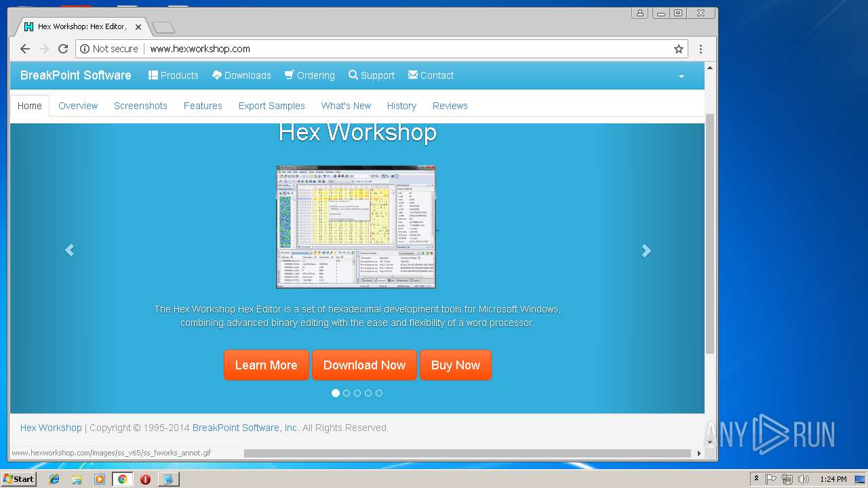This screenshot has height=488, width=868.
Task: Click the Chrome user profile icon
Action: [639, 13]
